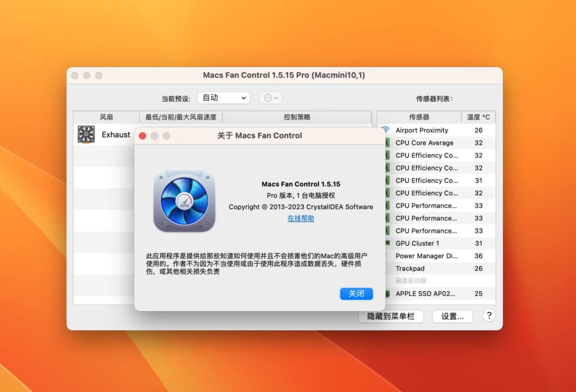The width and height of the screenshot is (576, 392).
Task: Open the 在线帮助 link
Action: tap(300, 218)
